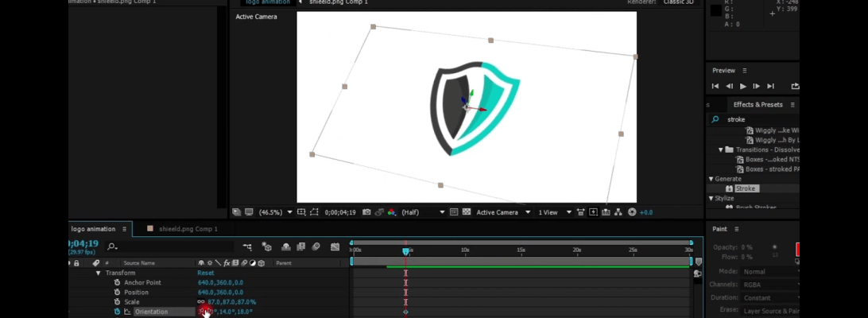This screenshot has height=318, width=868.
Task: Collapse the Transitions - Dissolve folder
Action: tap(721, 149)
